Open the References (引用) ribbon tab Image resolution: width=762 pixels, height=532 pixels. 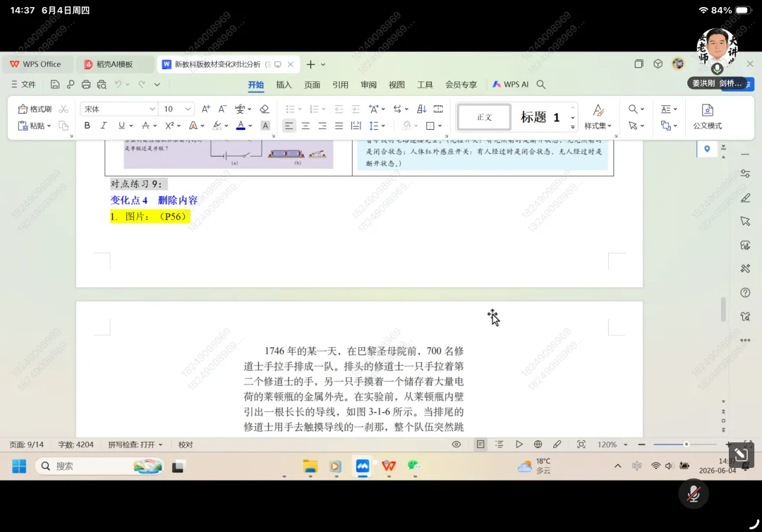pyautogui.click(x=340, y=85)
